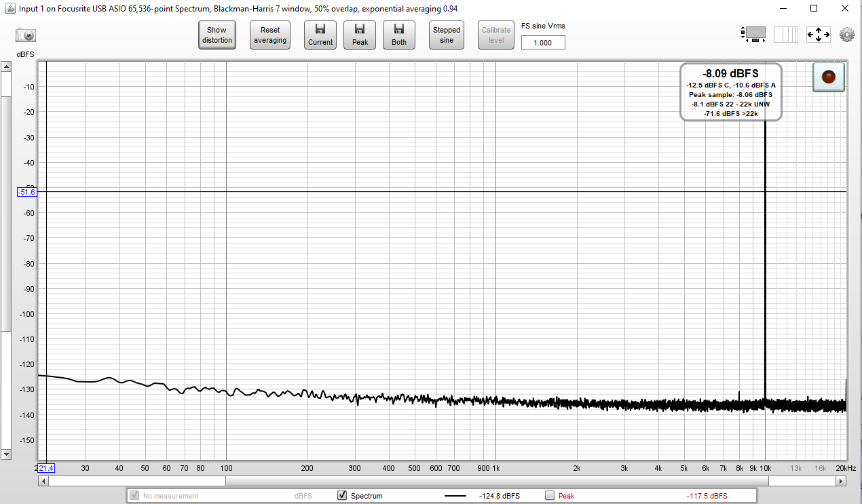Image resolution: width=862 pixels, height=504 pixels.
Task: Click horizontal scrollbar left arrow
Action: coord(43,481)
